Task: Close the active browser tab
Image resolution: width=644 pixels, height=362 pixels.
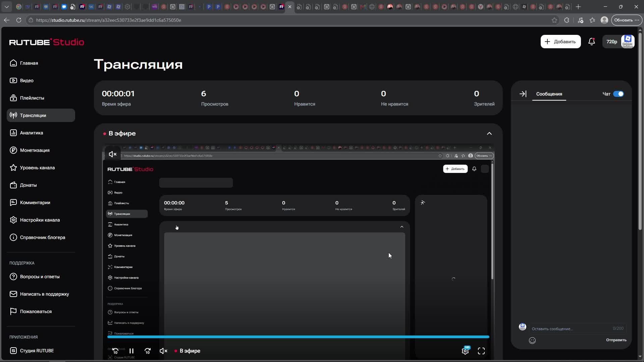Action: click(290, 7)
